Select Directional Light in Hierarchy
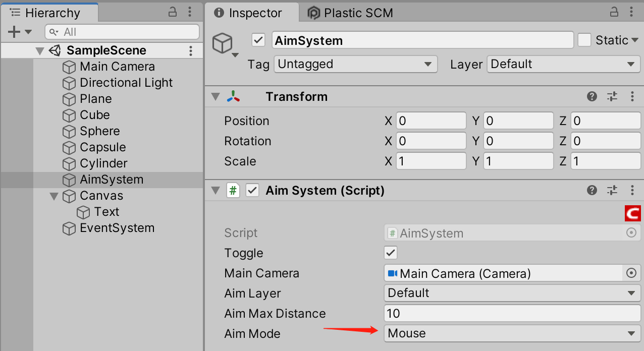This screenshot has height=351, width=644. click(126, 83)
